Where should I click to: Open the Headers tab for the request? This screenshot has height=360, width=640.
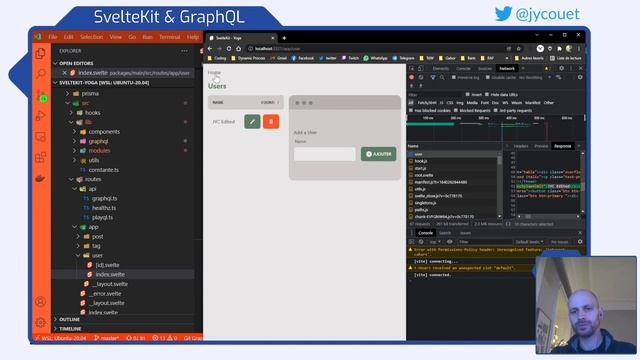[x=521, y=146]
